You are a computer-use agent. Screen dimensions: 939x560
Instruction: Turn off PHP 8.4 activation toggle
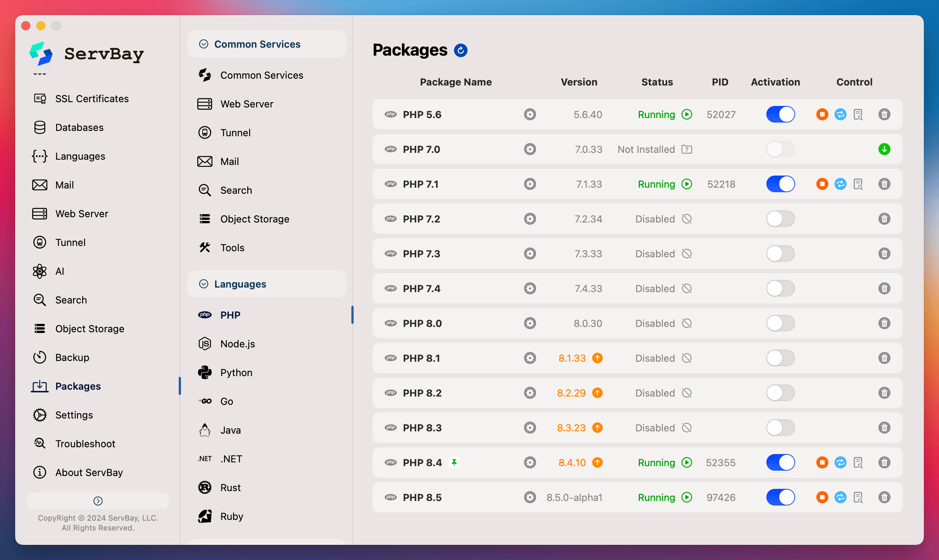click(780, 462)
